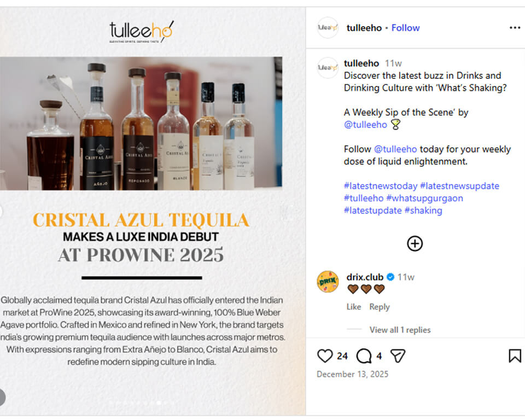525x420 pixels.
Task: Save post with the bookmark icon
Action: pyautogui.click(x=515, y=355)
